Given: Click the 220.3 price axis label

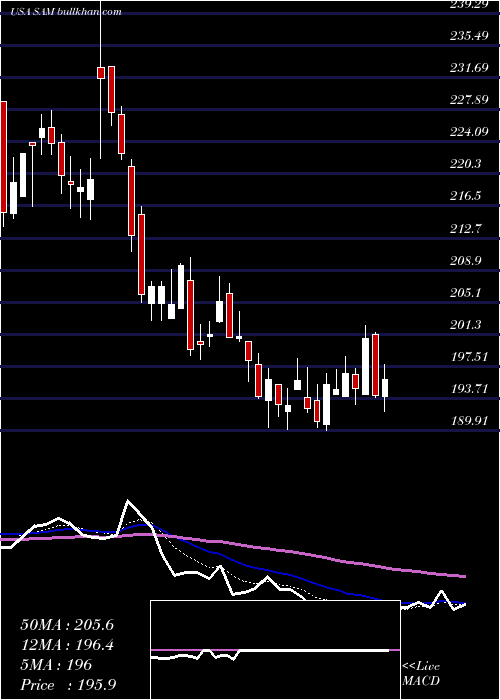Looking at the screenshot, I should [x=465, y=164].
